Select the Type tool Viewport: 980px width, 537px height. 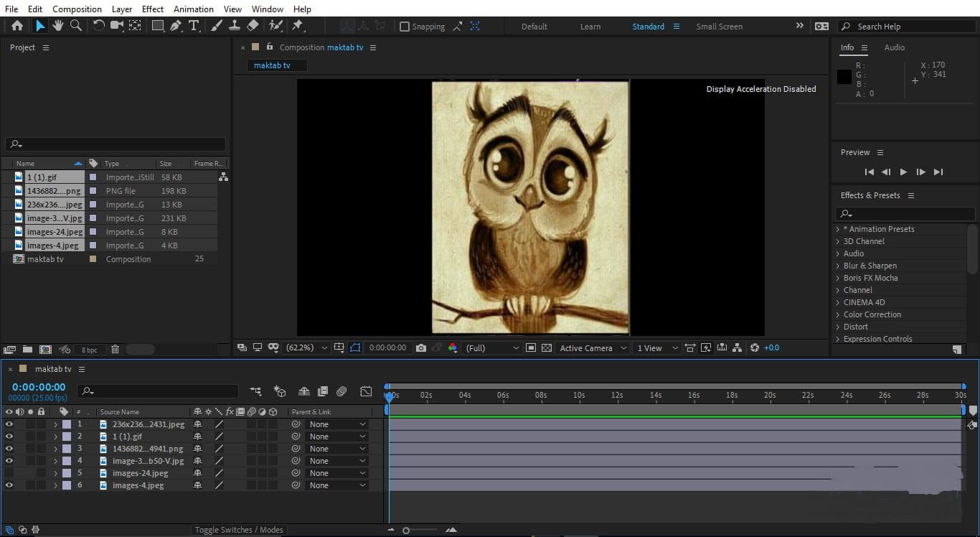194,26
